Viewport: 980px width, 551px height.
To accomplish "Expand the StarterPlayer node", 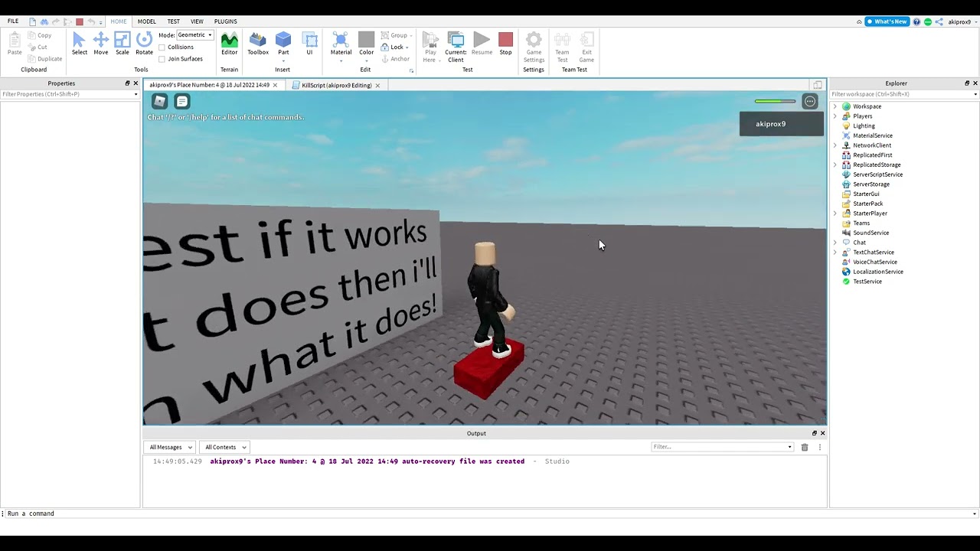I will click(835, 214).
